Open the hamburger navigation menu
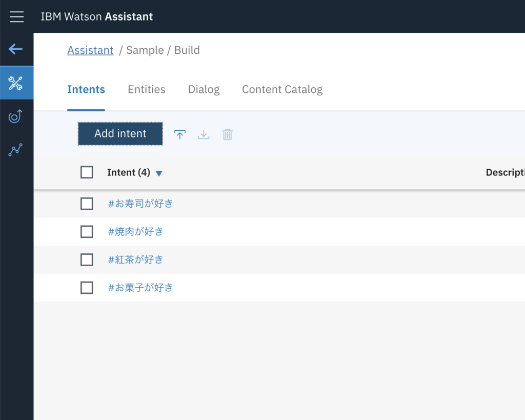The height and width of the screenshot is (420, 525). [17, 16]
